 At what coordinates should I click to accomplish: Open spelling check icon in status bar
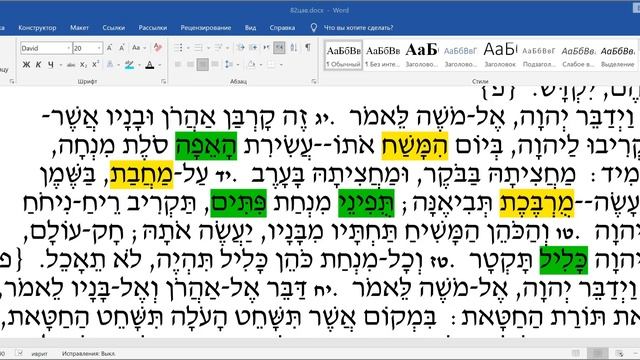click(x=19, y=353)
